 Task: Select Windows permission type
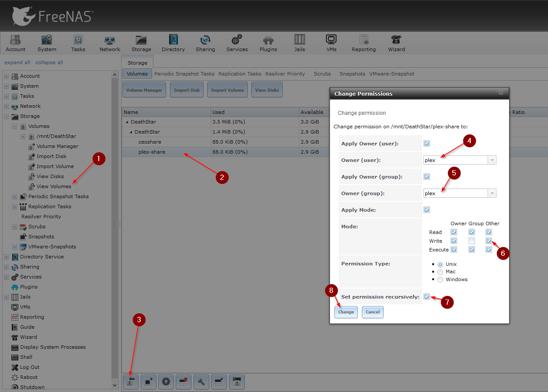(x=440, y=279)
